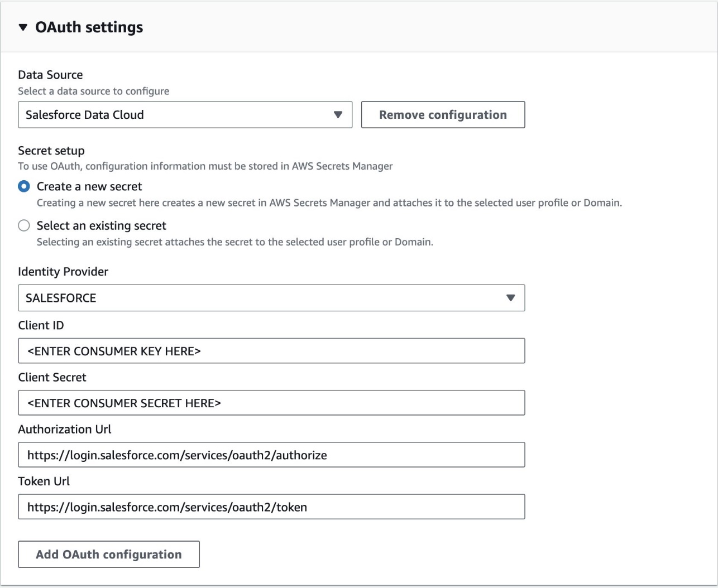Open the Salesforce Data Cloud data source dropdown
This screenshot has width=718, height=588.
[x=185, y=114]
